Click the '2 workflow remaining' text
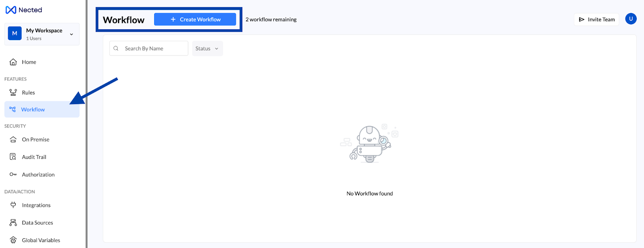The width and height of the screenshot is (644, 248). [x=271, y=19]
